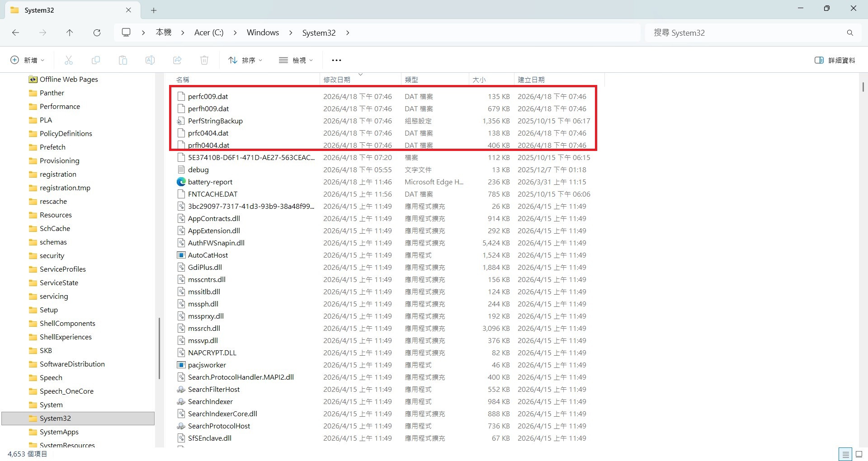Click the Delete trash can icon
This screenshot has width=868, height=461.
tap(204, 60)
